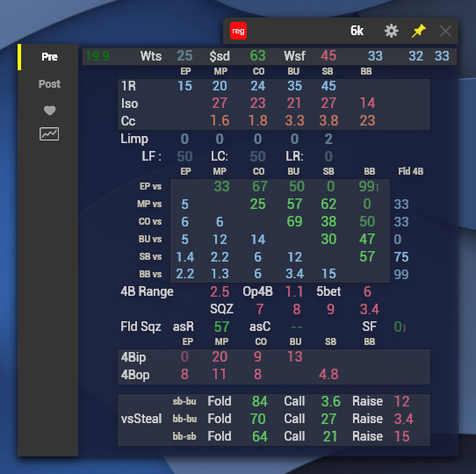Click CO vs BU value 69
The image size is (476, 474).
tap(294, 221)
